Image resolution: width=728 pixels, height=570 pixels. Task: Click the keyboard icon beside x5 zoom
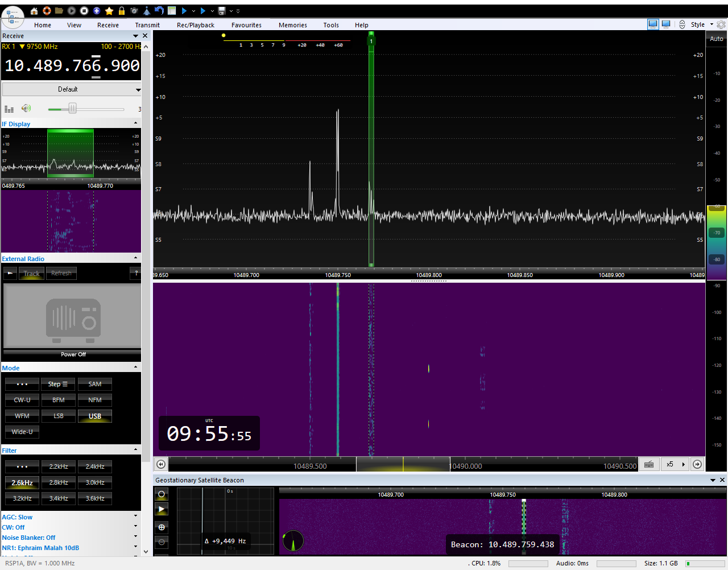(x=649, y=464)
